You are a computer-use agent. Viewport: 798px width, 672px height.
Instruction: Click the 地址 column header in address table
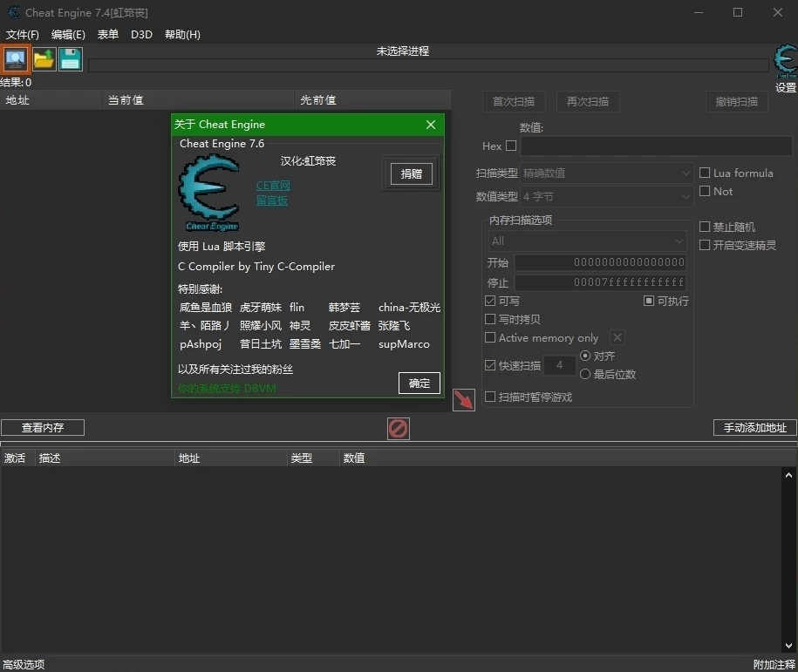pos(231,458)
